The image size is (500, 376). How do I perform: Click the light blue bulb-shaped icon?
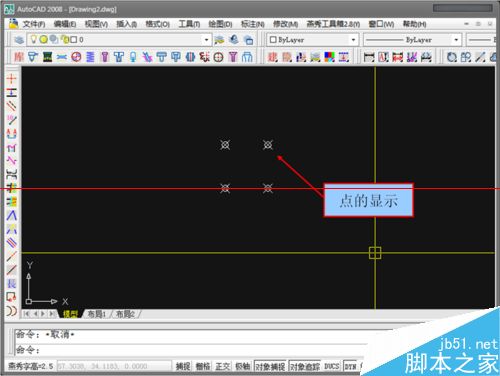pyautogui.click(x=133, y=57)
